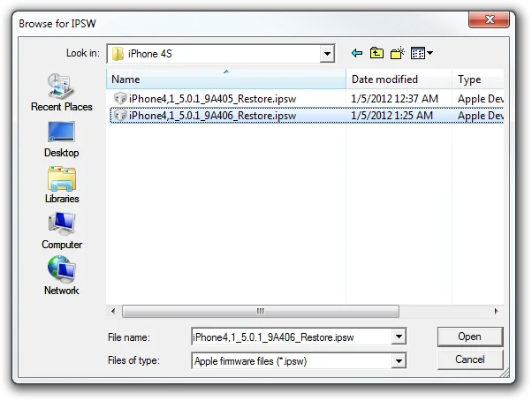Expand the File name dropdown arrow

coord(399,337)
